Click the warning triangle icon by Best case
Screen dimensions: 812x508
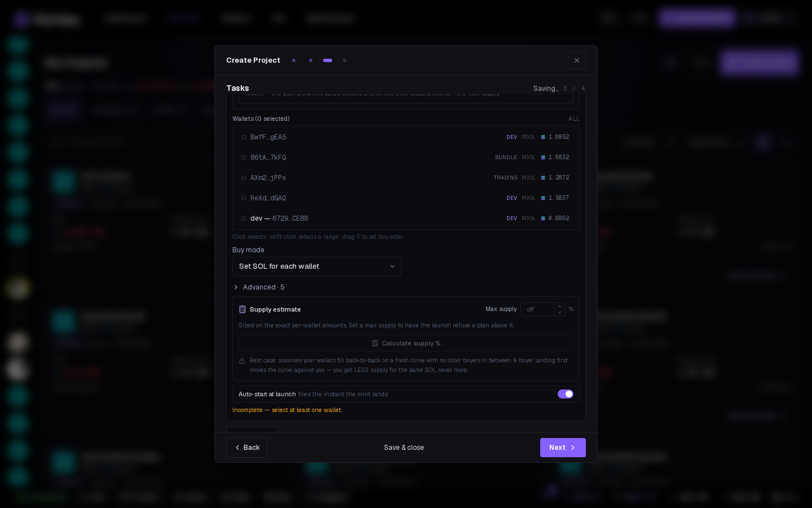pos(242,361)
